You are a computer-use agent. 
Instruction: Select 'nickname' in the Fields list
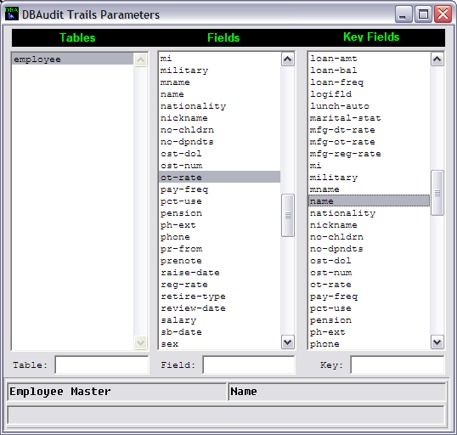point(220,118)
